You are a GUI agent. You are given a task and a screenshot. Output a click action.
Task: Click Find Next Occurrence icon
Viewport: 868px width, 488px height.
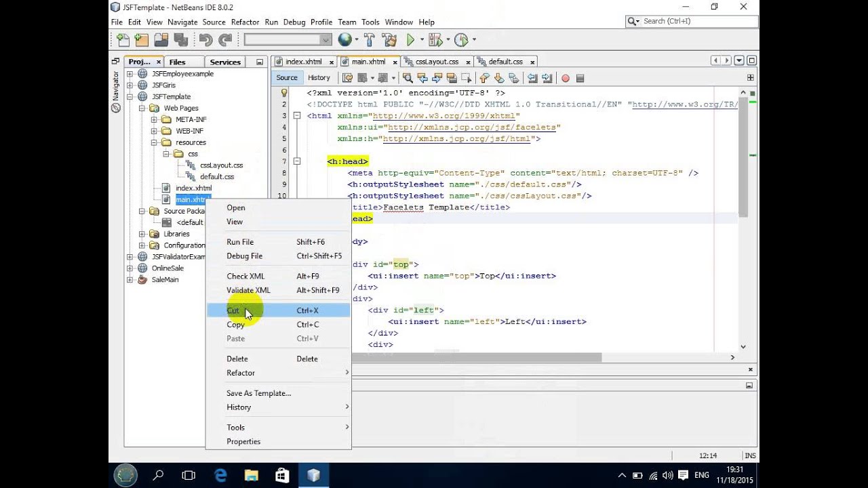coord(437,78)
